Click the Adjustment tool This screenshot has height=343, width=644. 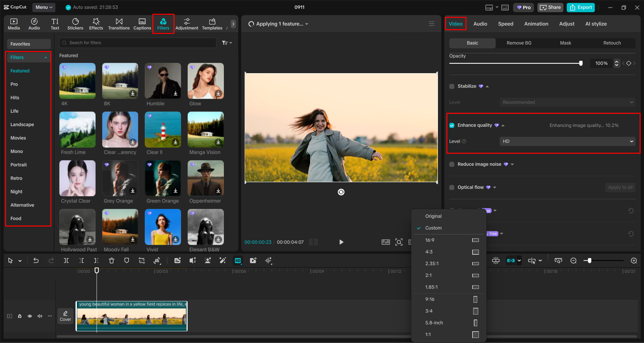[x=187, y=23]
